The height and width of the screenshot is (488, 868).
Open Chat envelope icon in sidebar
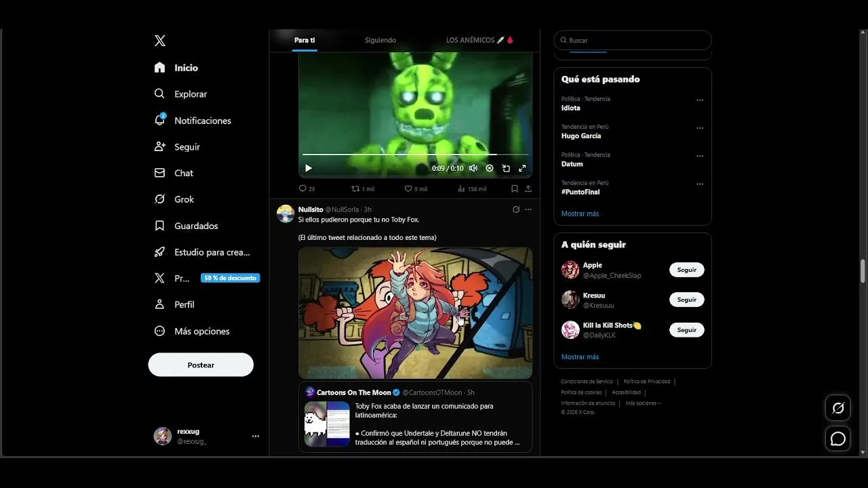click(160, 173)
